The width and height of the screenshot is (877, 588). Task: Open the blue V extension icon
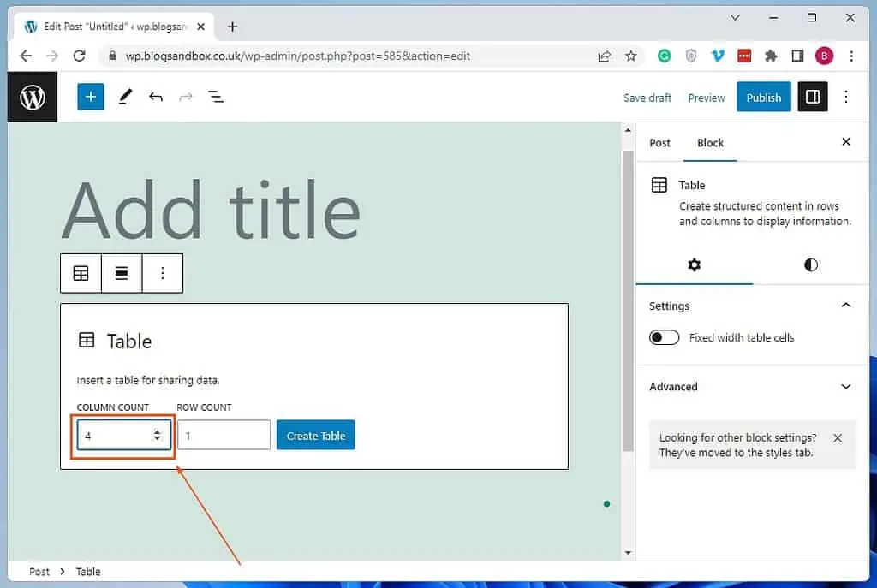coord(718,56)
